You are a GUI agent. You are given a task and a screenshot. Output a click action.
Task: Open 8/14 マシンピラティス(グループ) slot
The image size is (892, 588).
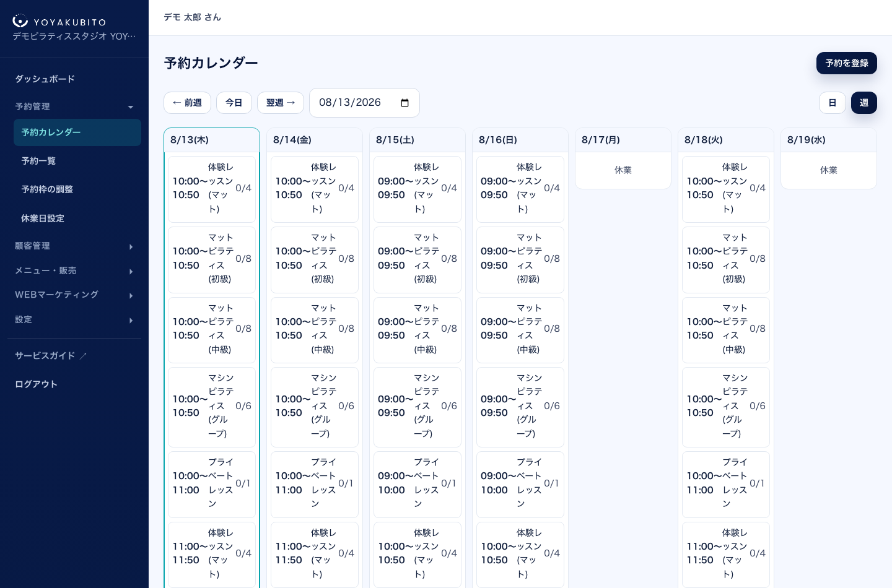click(x=315, y=407)
